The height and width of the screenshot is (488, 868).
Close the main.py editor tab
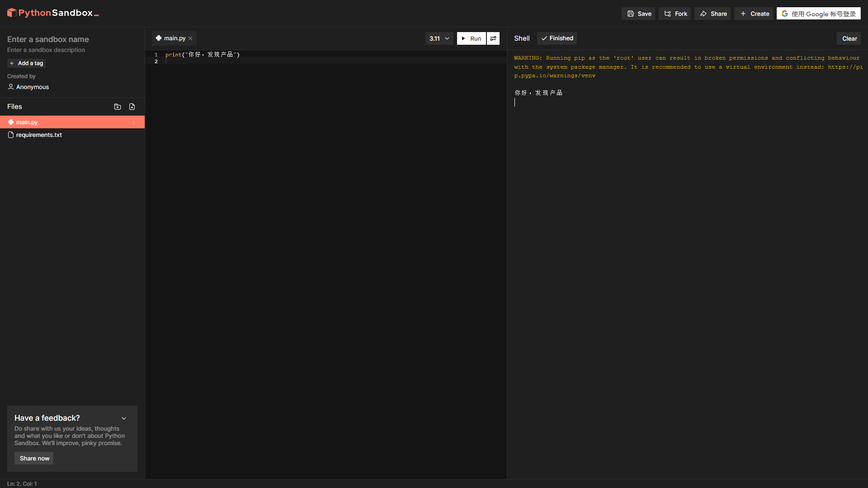tap(191, 38)
